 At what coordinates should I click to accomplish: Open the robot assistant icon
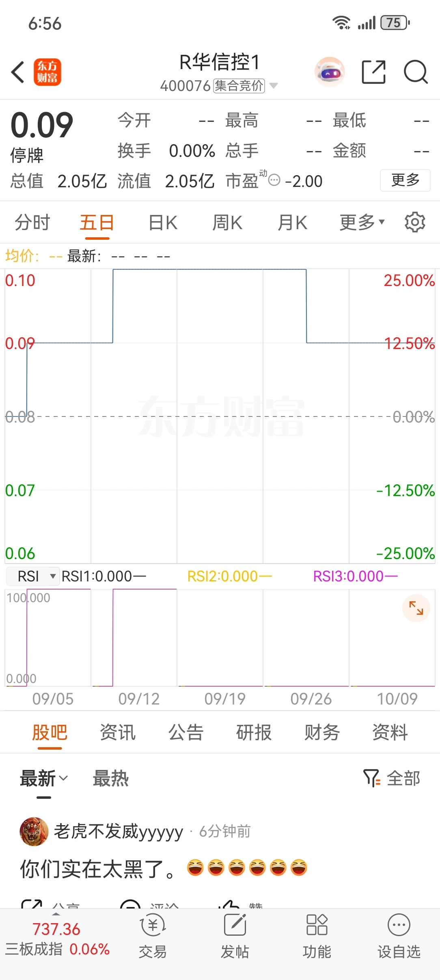(x=330, y=72)
